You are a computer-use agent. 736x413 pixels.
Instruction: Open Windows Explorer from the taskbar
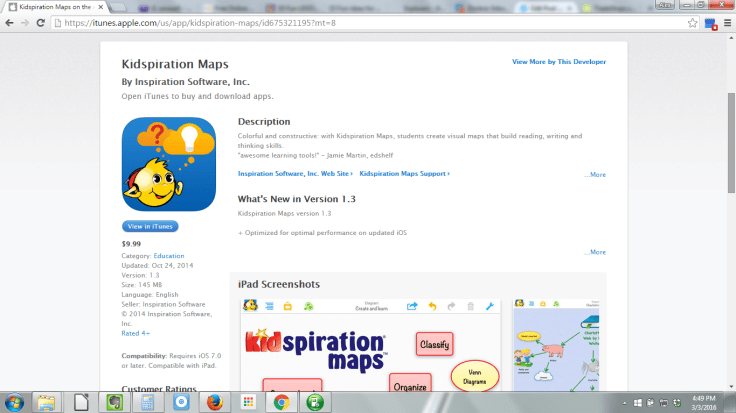point(46,403)
